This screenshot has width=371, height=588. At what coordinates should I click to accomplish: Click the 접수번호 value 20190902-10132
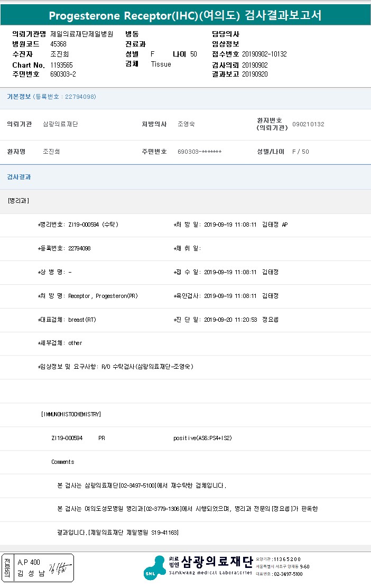pos(264,54)
